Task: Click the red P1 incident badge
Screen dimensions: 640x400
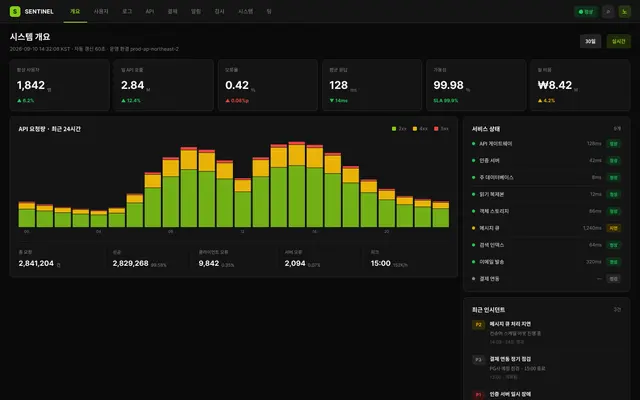Action: [x=478, y=395]
